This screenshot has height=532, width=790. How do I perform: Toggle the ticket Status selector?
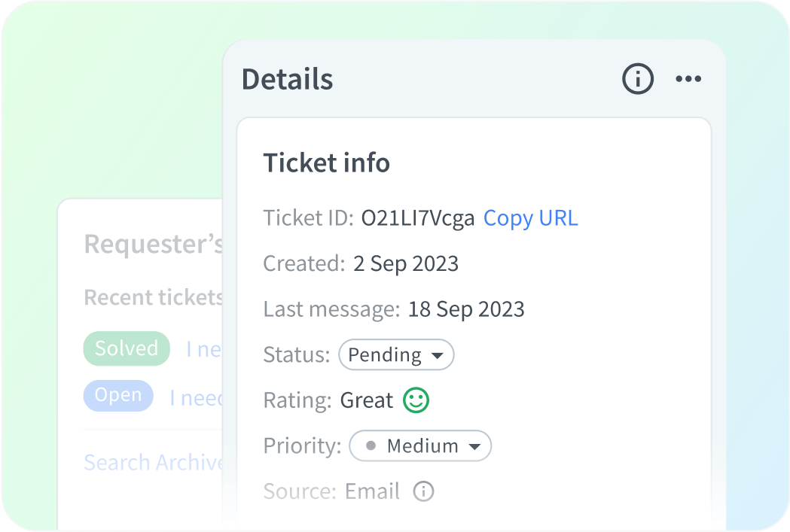tap(396, 354)
